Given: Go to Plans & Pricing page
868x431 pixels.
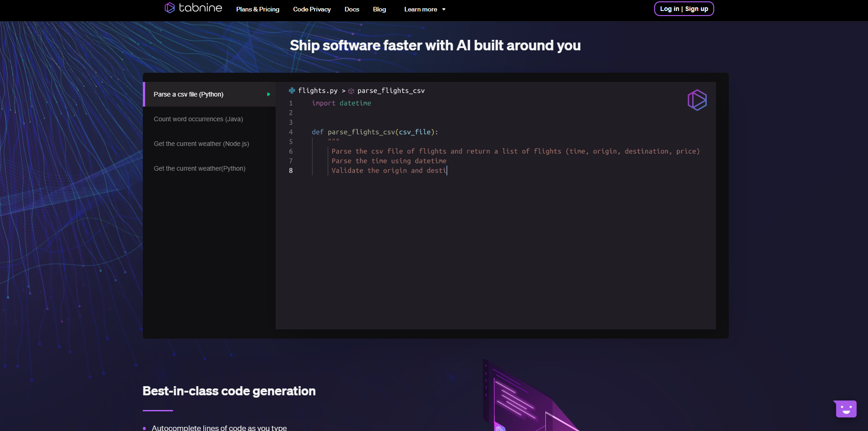Looking at the screenshot, I should coord(257,10).
